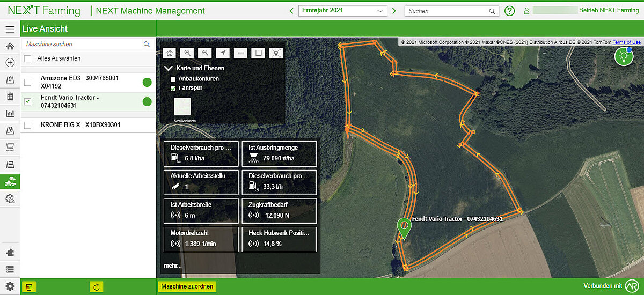The image size is (644, 295).
Task: Select the line measure map tool
Action: [x=240, y=53]
